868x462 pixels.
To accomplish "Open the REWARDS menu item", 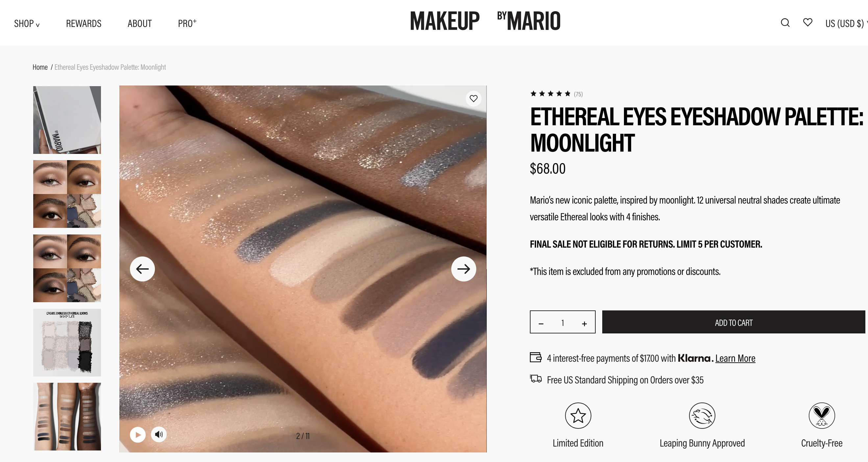I will tap(84, 24).
